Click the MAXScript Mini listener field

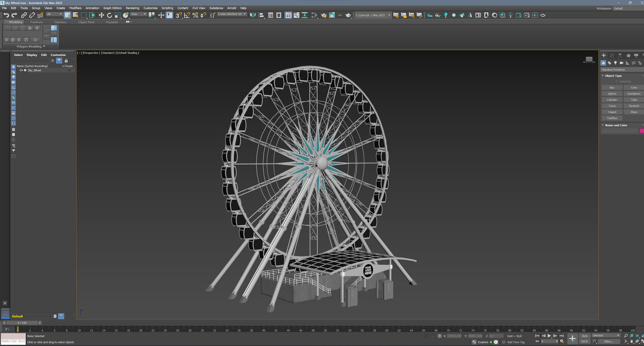click(x=13, y=341)
